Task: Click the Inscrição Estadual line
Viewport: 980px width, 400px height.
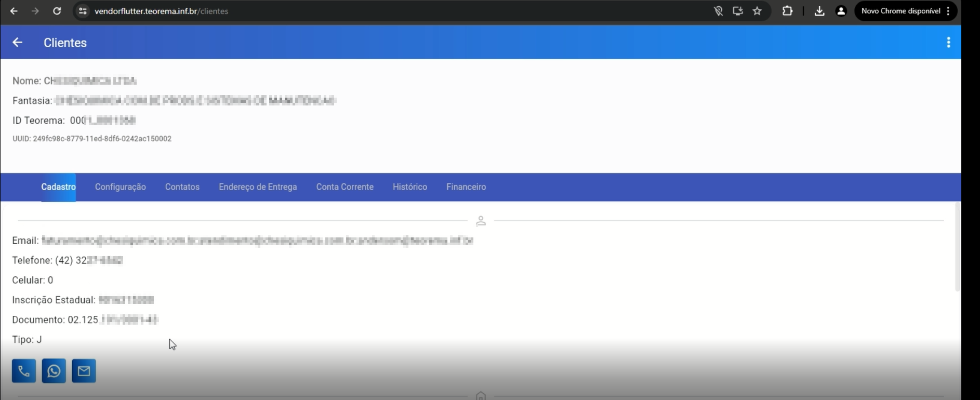Action: pos(83,300)
